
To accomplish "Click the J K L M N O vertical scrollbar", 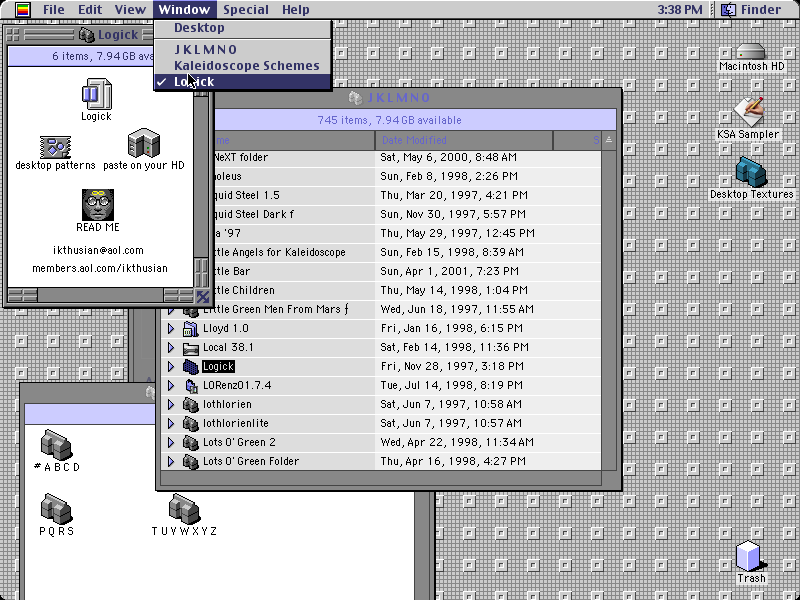I will point(609,310).
